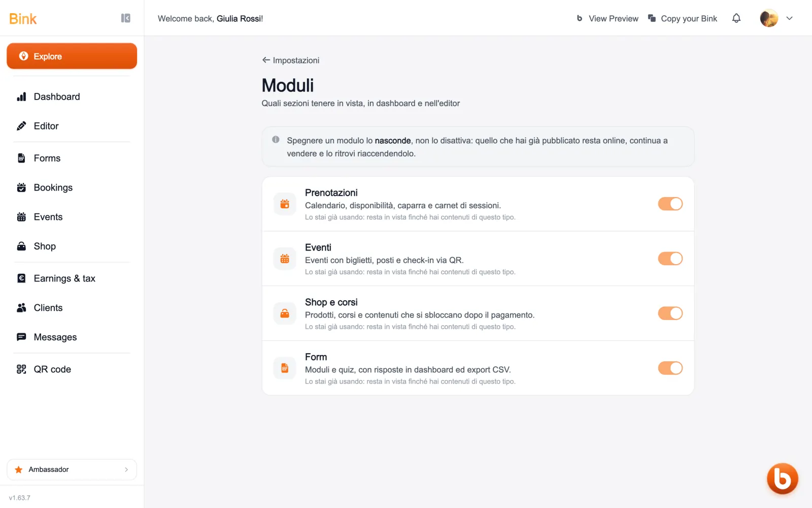Click the Bink logo
Screen dimensions: 812x508
click(23, 19)
